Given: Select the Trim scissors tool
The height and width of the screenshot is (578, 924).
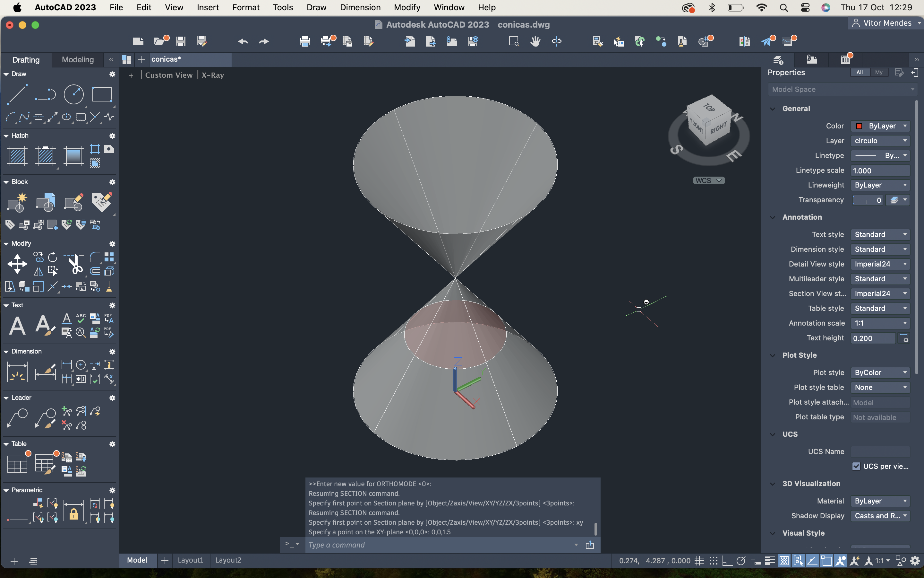Looking at the screenshot, I should [74, 264].
